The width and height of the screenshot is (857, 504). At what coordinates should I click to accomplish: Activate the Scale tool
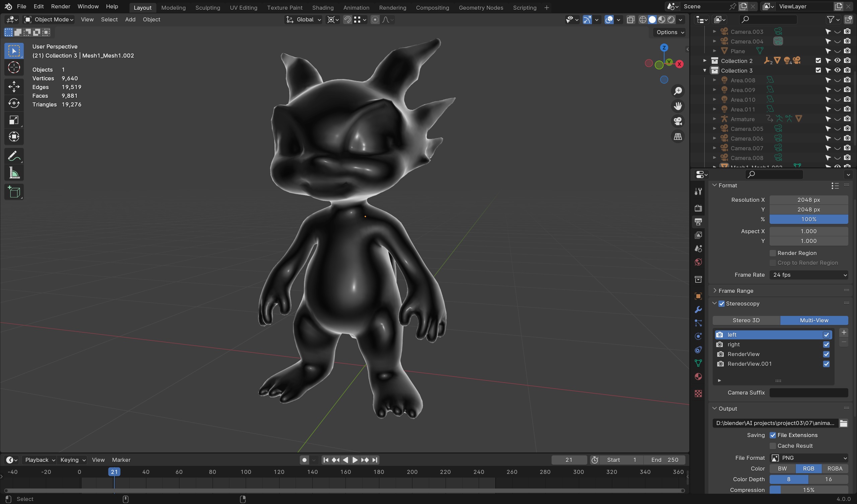[x=14, y=120]
